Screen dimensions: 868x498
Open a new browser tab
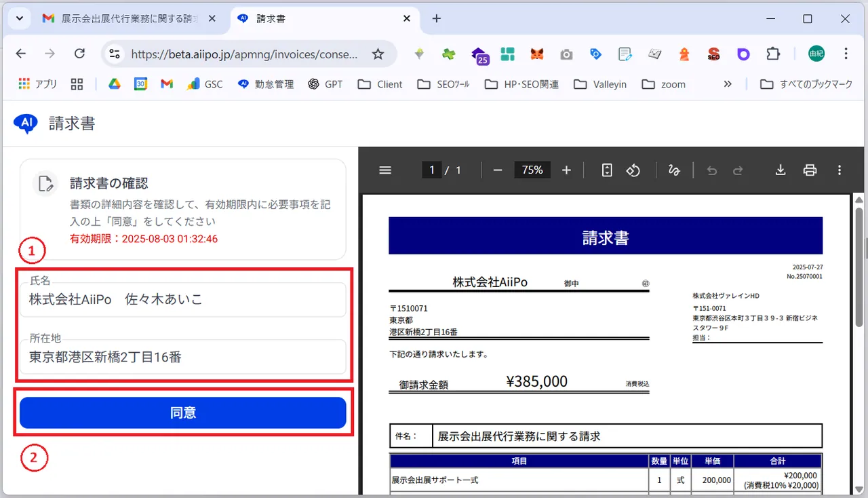[x=436, y=19]
